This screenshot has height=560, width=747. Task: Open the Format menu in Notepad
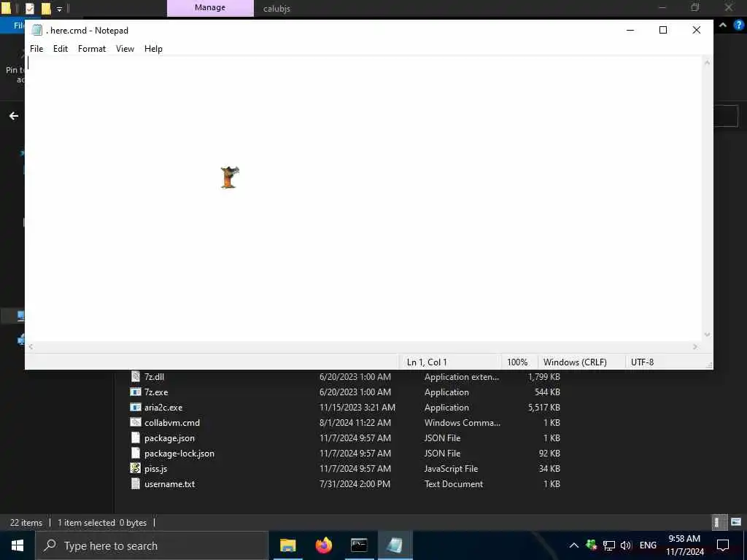91,49
